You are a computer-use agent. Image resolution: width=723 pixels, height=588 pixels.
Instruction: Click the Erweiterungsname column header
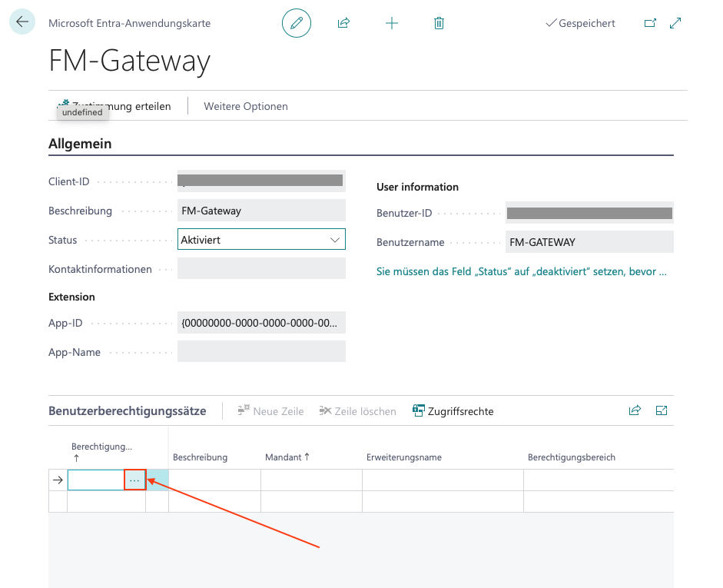[404, 457]
